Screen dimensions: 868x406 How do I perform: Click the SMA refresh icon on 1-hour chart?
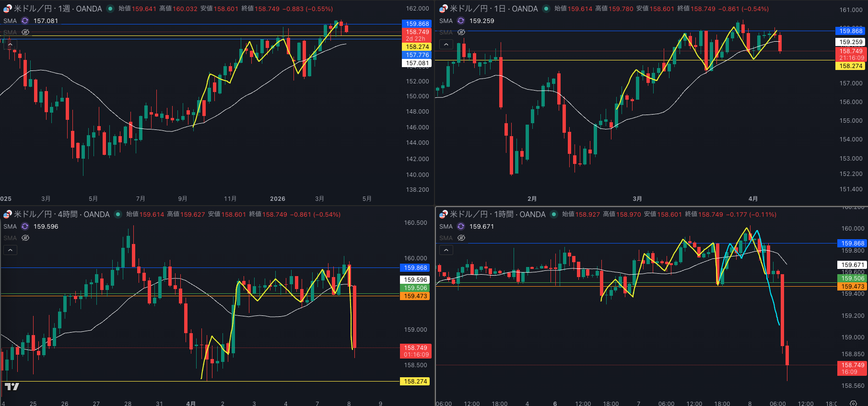461,226
